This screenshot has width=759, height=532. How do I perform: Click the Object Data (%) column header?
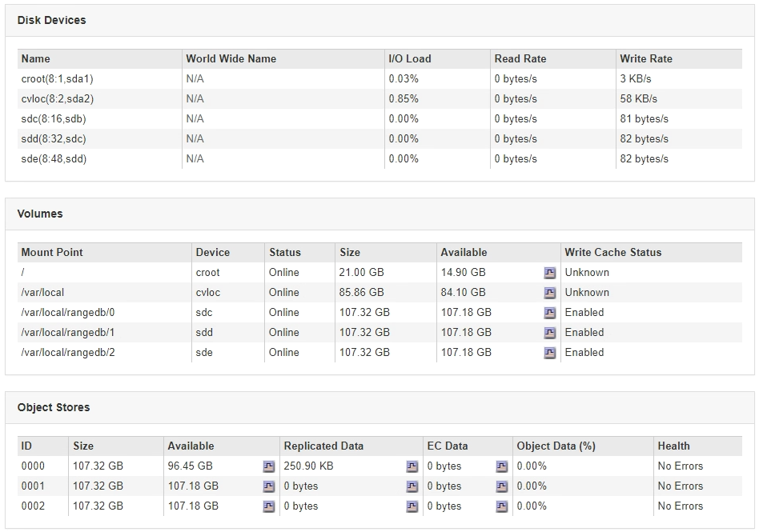coord(556,446)
